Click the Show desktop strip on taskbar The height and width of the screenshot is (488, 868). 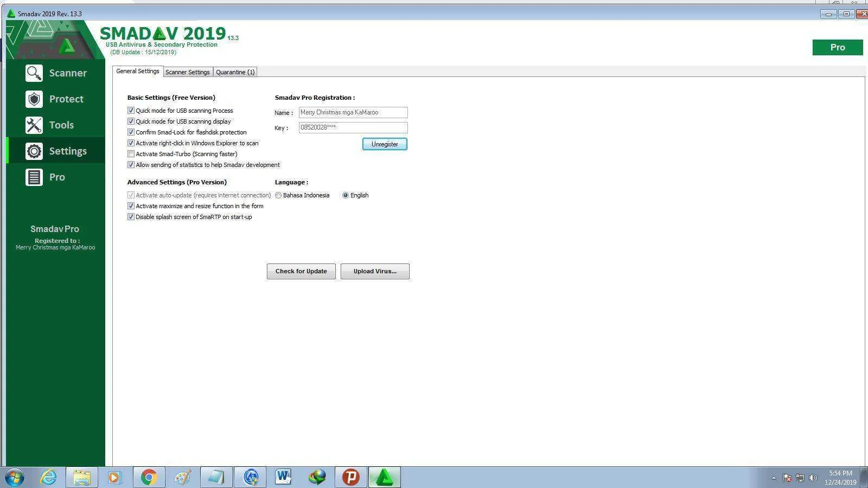tap(865, 478)
